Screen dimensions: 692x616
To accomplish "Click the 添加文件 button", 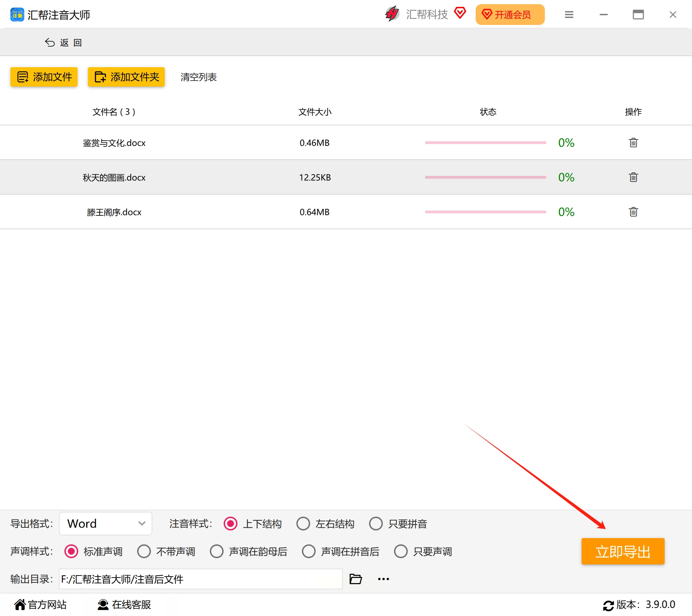I will 44,77.
